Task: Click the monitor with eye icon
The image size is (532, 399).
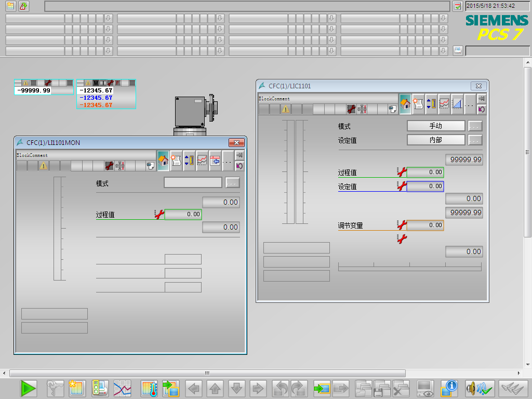Action: (425, 388)
